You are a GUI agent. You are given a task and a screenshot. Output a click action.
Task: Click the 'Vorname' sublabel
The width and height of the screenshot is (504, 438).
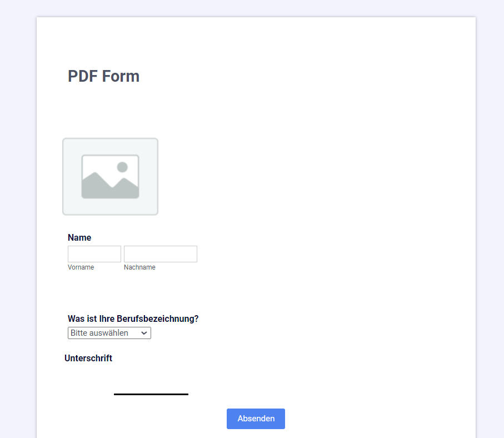pos(81,267)
